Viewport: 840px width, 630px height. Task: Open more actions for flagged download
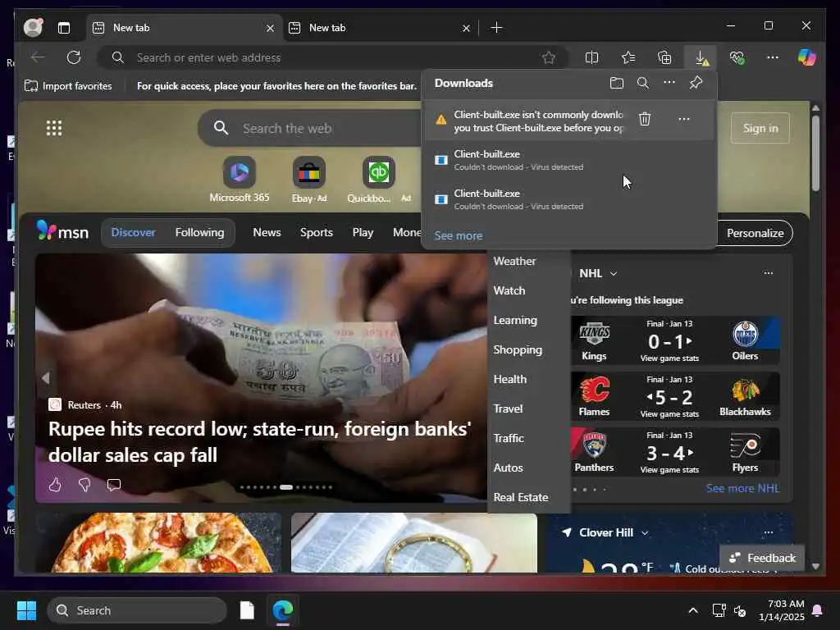tap(683, 119)
